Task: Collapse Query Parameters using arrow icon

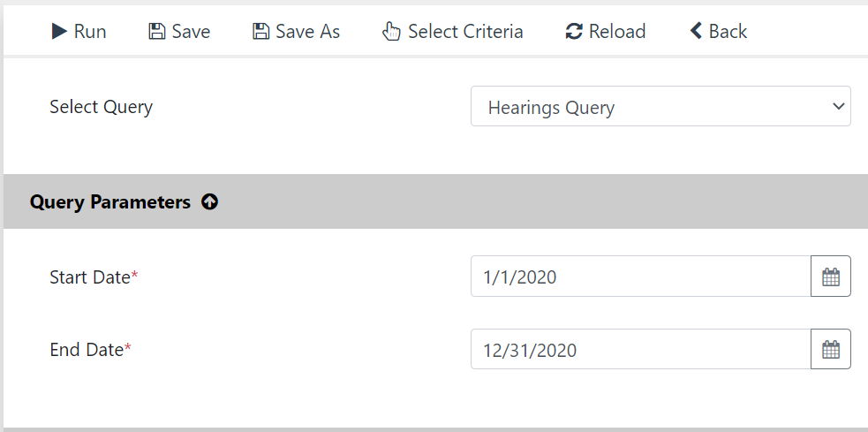Action: pos(210,202)
